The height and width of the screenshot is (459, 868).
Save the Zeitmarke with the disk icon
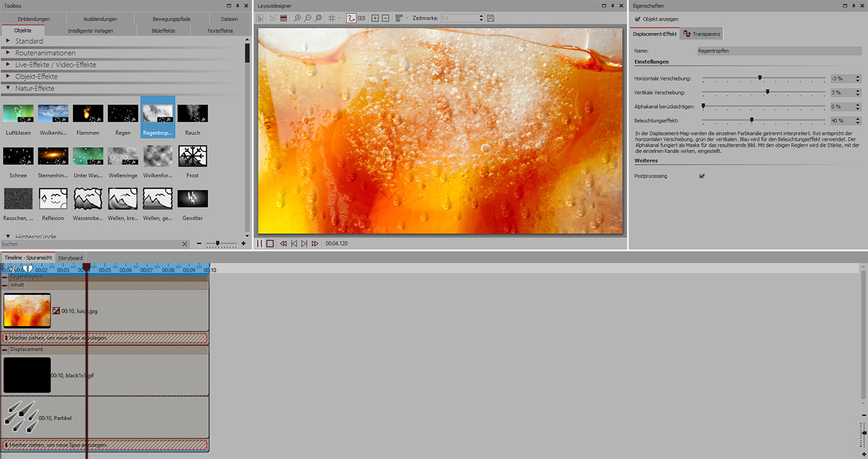[x=491, y=18]
